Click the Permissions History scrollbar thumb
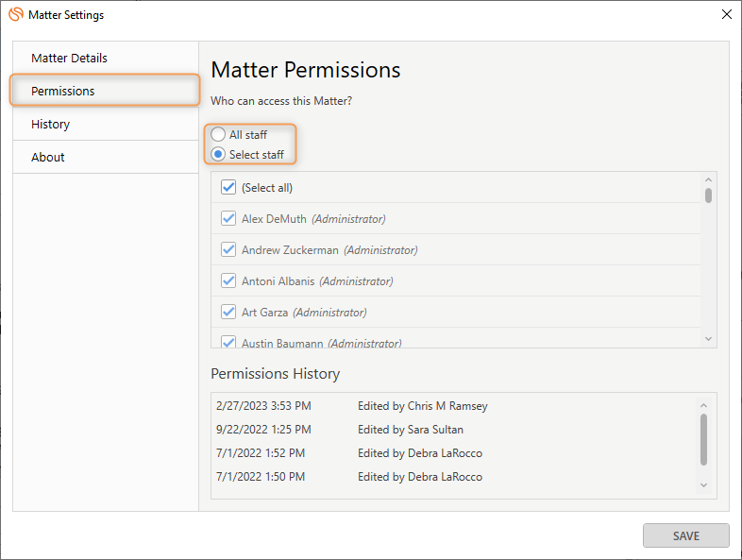The height and width of the screenshot is (560, 742). [x=703, y=440]
